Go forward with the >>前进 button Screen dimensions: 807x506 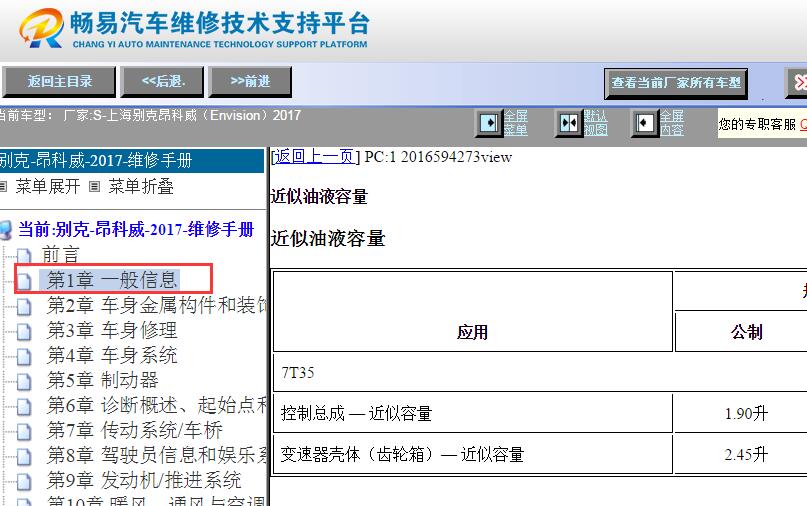point(250,81)
